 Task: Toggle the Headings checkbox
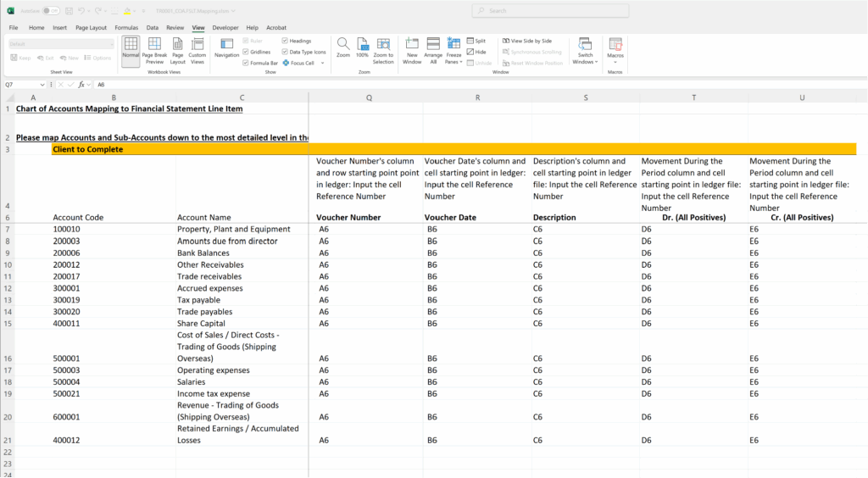click(x=285, y=41)
